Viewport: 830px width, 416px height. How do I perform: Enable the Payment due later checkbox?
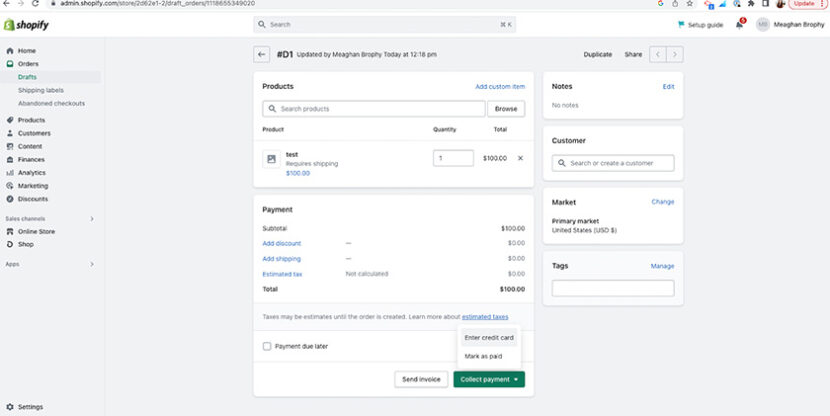click(267, 346)
